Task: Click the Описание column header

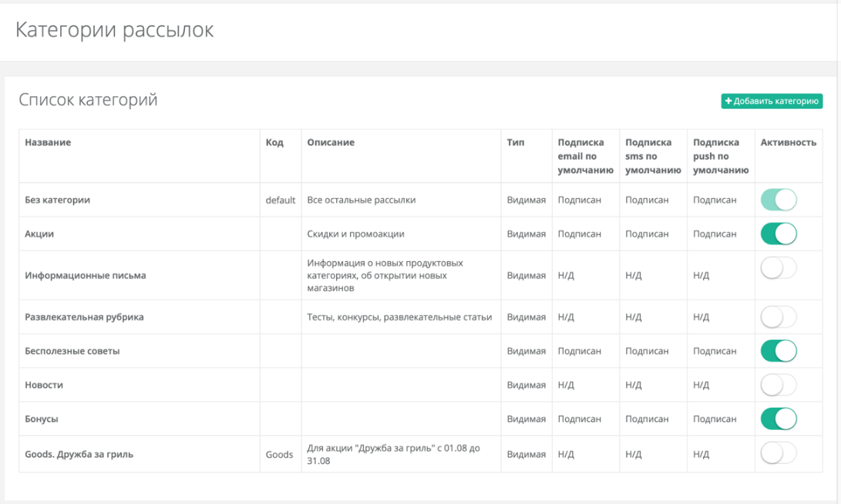Action: coord(331,143)
